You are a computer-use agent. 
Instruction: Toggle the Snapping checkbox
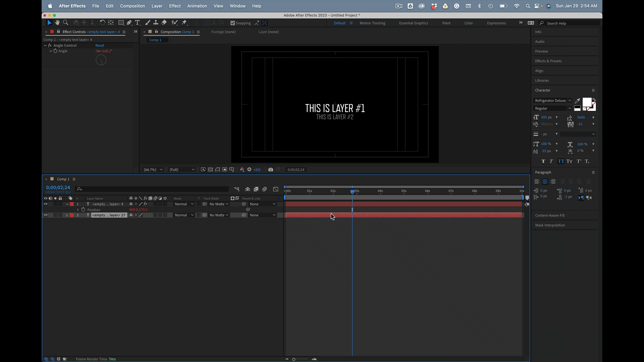pyautogui.click(x=232, y=23)
